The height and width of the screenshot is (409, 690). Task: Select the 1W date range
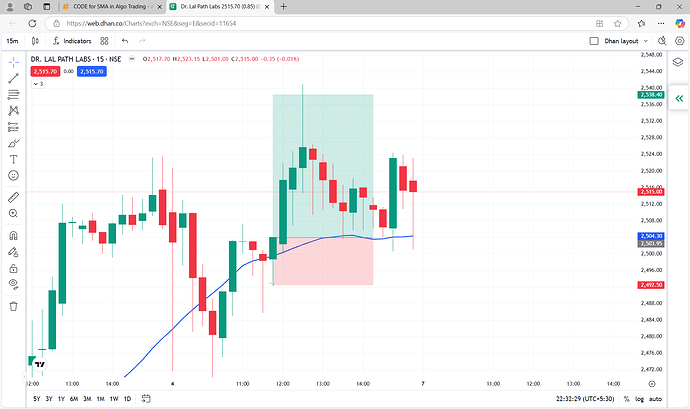click(114, 399)
